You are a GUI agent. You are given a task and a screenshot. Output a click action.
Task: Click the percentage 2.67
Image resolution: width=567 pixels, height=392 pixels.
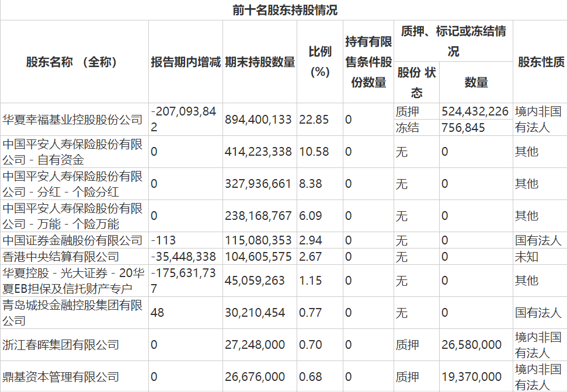click(310, 257)
